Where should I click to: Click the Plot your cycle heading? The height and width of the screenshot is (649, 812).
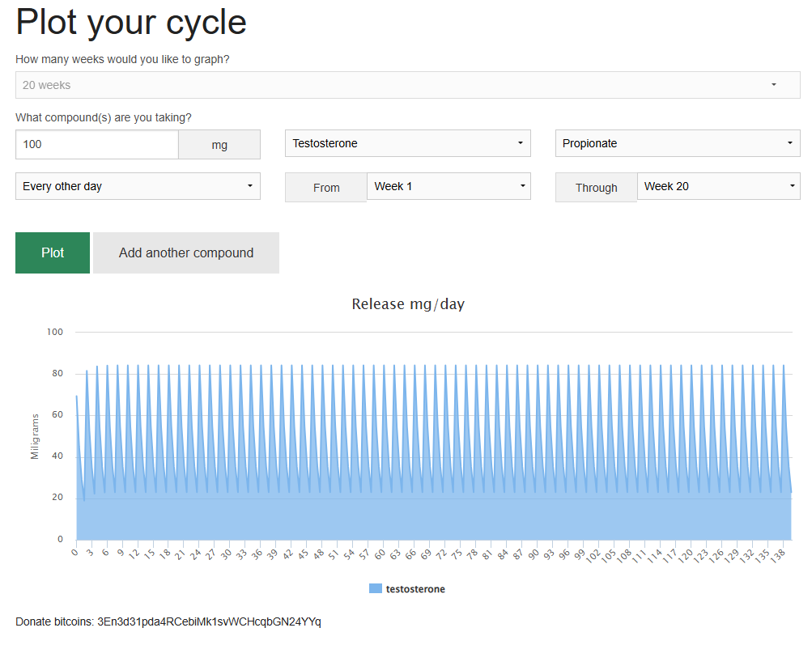tap(131, 22)
